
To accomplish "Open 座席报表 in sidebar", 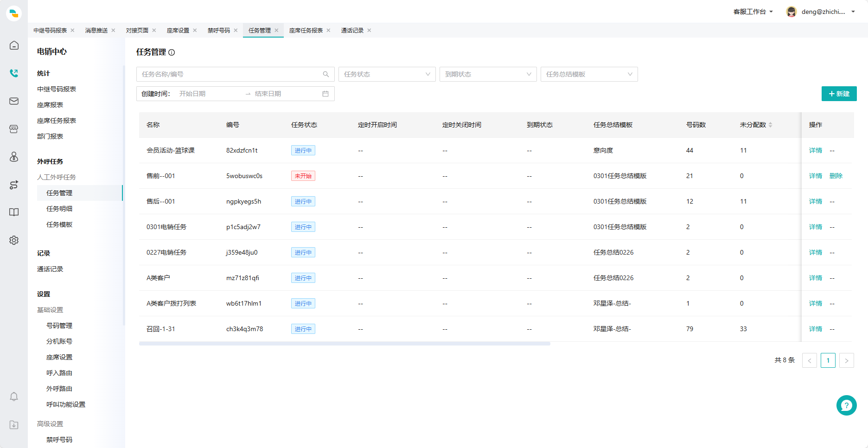I will [50, 105].
